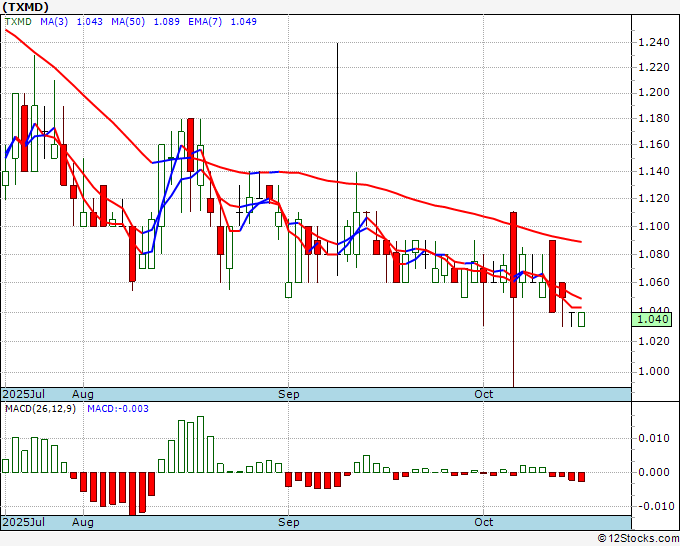The height and width of the screenshot is (546, 680).
Task: Click the 2025Jul label on price chart axis
Action: coord(24,394)
